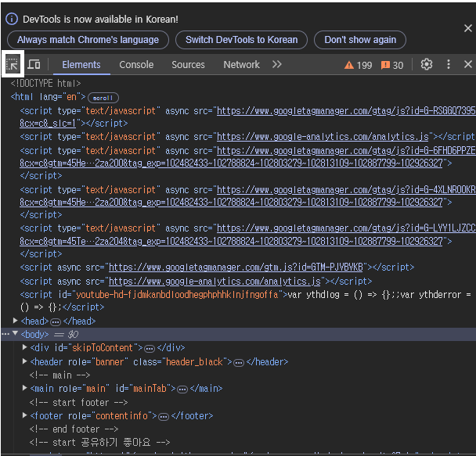
Task: Click the three-dot actions beside body row
Action: [x=5, y=334]
